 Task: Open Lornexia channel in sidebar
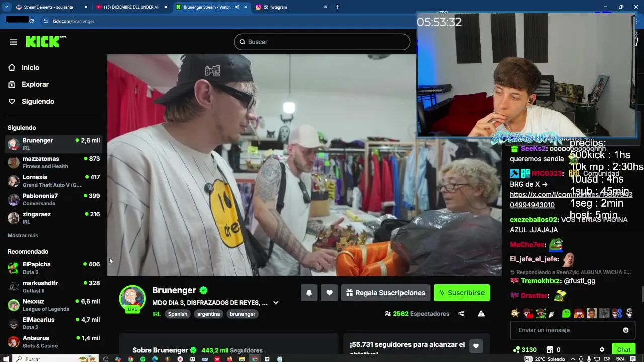[53, 181]
